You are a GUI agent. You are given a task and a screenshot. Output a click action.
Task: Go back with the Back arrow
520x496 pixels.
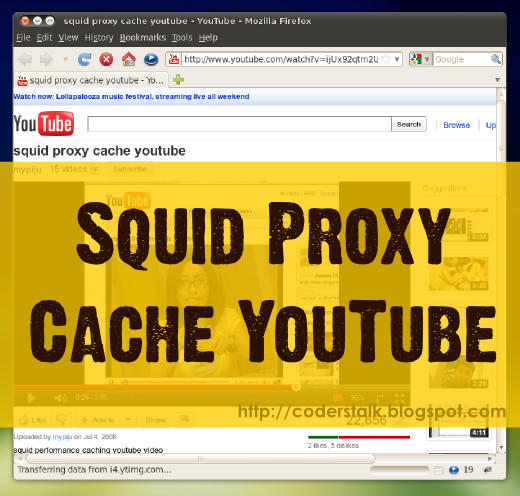coord(25,60)
